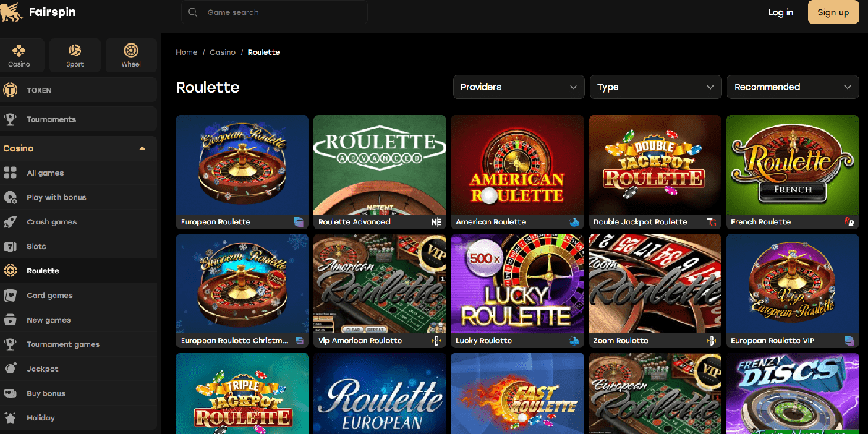The height and width of the screenshot is (434, 868).
Task: Click the search magnifier icon
Action: [192, 12]
